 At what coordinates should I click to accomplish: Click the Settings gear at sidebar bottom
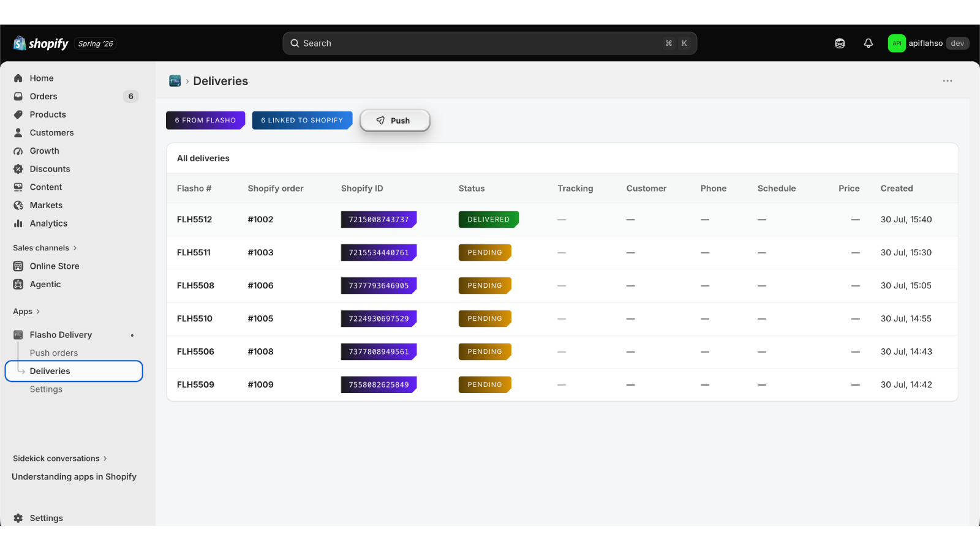(x=18, y=518)
